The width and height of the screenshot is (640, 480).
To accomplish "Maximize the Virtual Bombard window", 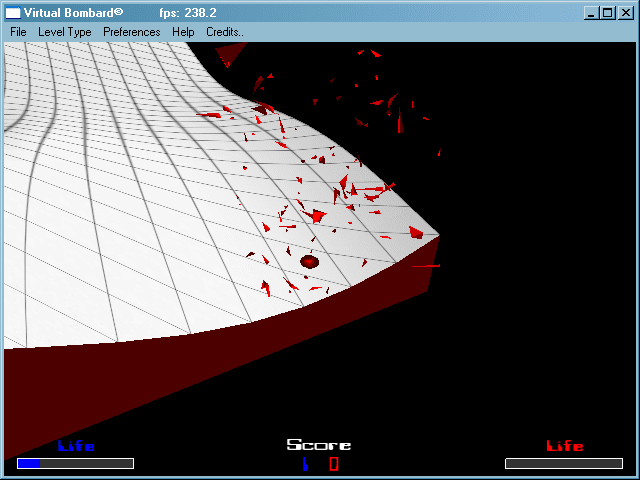I will coord(607,13).
